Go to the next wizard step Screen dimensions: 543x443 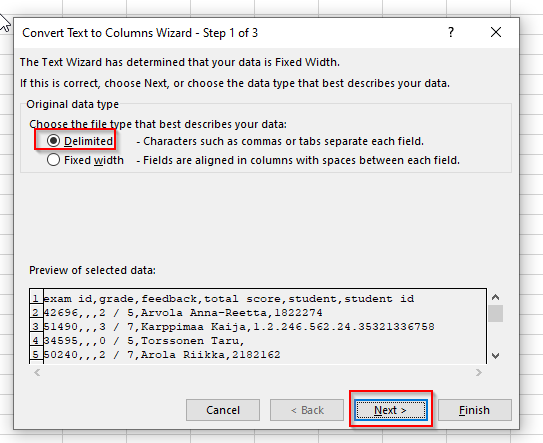pyautogui.click(x=391, y=410)
